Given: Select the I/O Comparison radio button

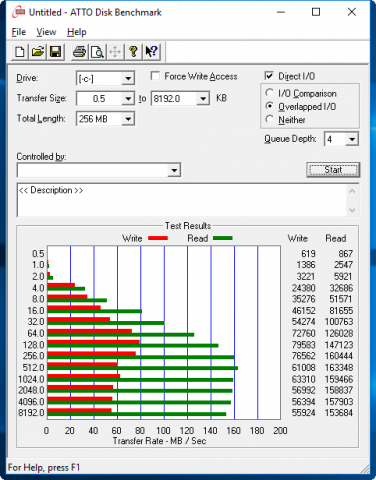Looking at the screenshot, I should [270, 93].
